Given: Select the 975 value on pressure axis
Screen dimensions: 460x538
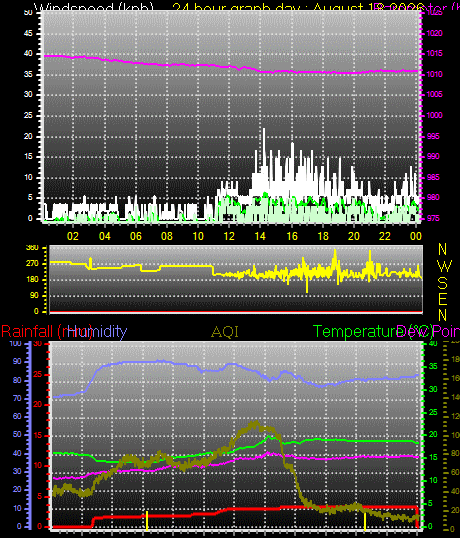Looking at the screenshot, I should tap(434, 219).
